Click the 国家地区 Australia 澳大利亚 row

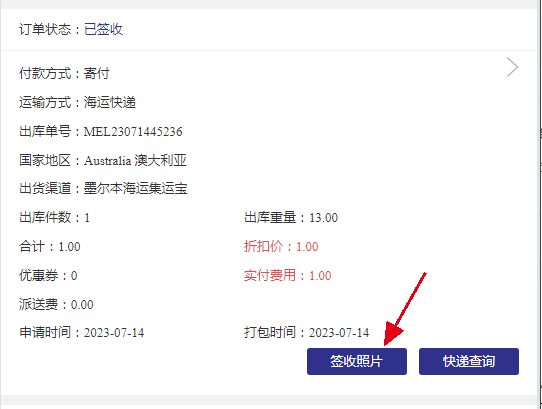coord(103,160)
